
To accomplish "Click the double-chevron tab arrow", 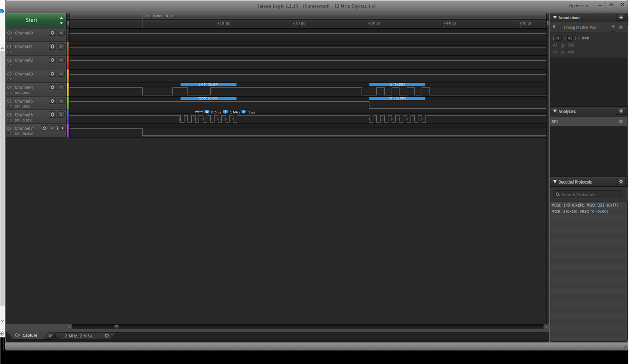I will 50,336.
